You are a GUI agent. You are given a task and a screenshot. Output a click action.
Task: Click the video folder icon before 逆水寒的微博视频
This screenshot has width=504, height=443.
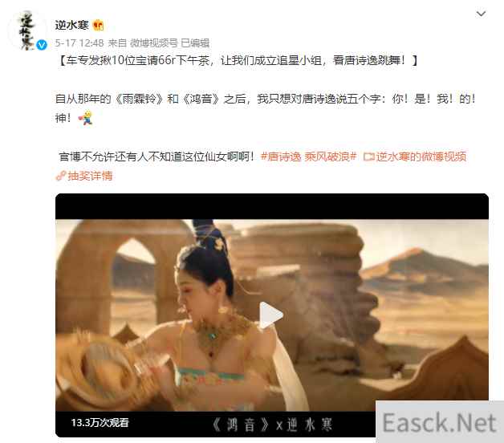(369, 156)
